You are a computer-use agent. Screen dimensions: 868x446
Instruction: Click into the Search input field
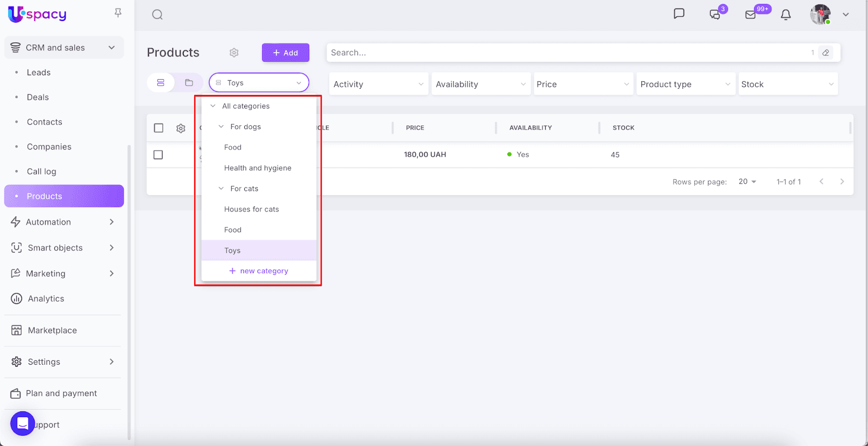point(564,53)
